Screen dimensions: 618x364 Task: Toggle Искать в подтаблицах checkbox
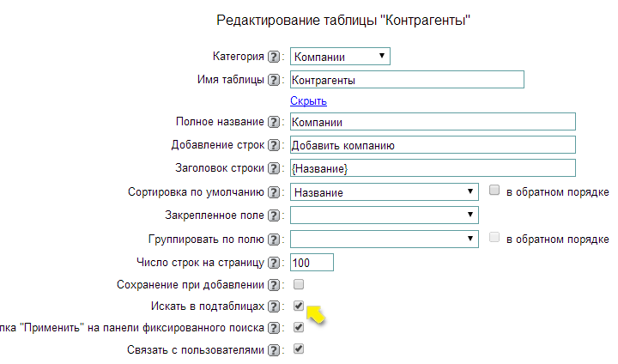click(299, 306)
